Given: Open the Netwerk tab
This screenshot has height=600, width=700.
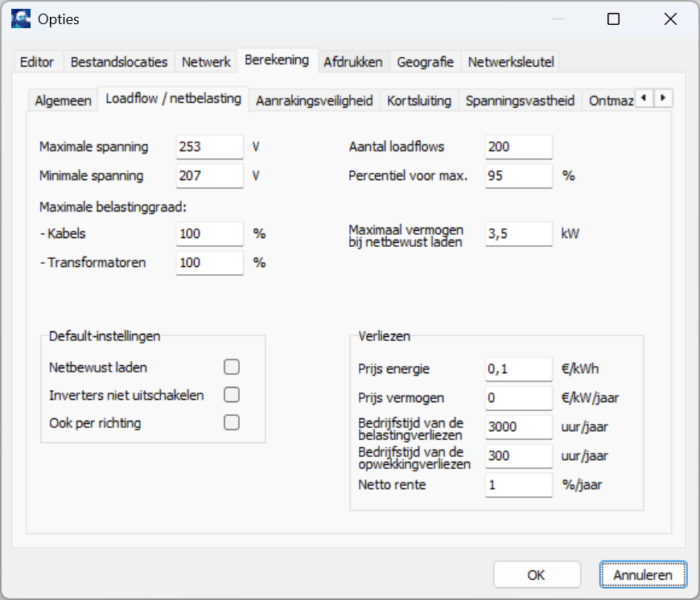Looking at the screenshot, I should click(x=206, y=61).
